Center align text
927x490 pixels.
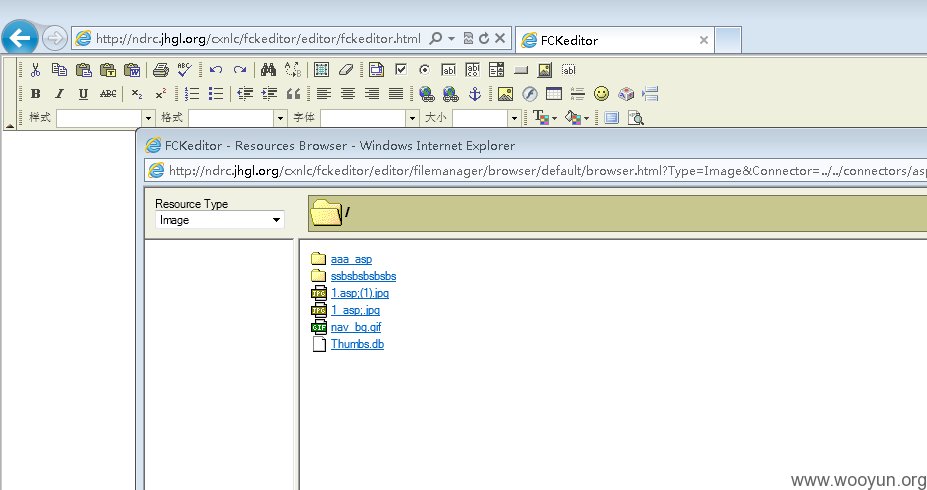click(x=348, y=93)
